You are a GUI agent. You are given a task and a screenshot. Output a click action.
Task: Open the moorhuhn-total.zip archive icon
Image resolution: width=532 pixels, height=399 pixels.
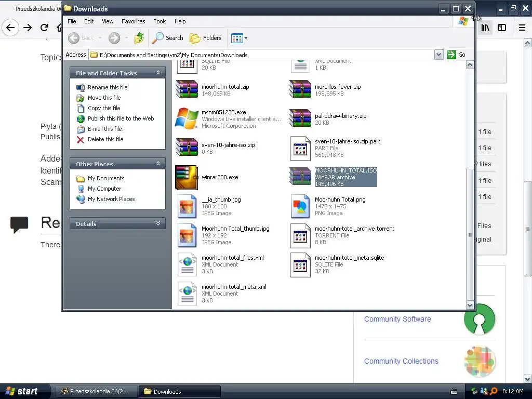(187, 89)
